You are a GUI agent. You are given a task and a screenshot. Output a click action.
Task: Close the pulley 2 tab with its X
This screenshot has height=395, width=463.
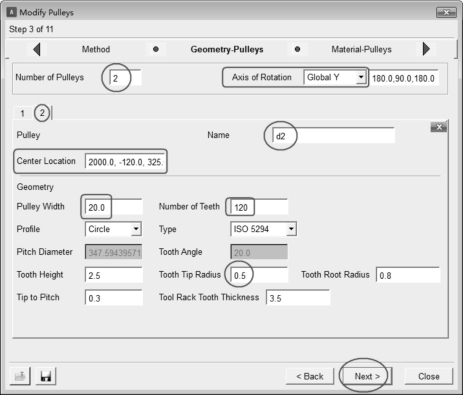point(439,127)
